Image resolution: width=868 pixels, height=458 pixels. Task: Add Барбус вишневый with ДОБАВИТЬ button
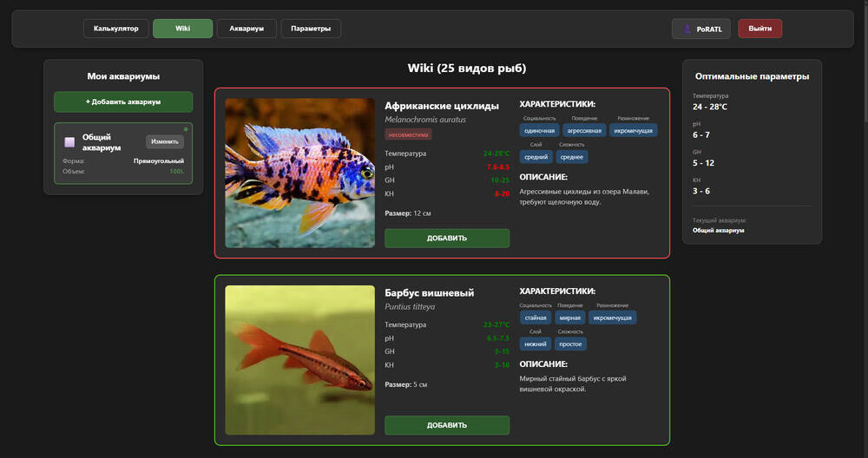(x=447, y=425)
